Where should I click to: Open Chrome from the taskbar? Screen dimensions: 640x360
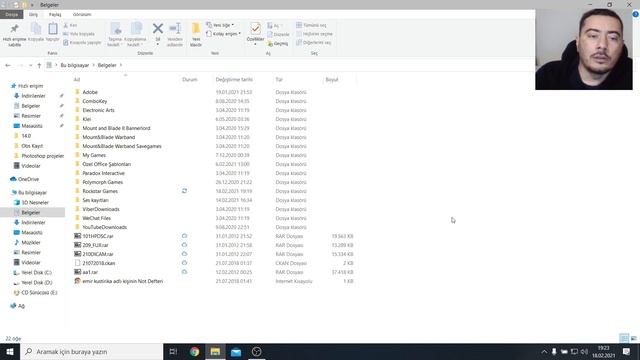(195, 351)
